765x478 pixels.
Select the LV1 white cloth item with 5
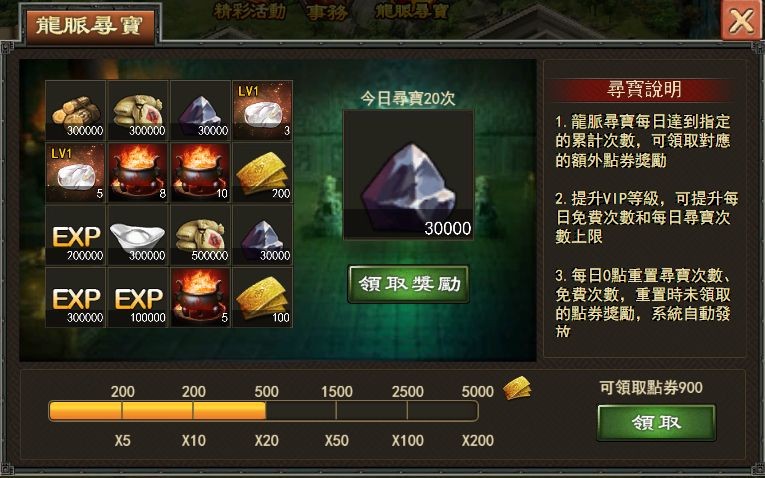click(x=76, y=173)
